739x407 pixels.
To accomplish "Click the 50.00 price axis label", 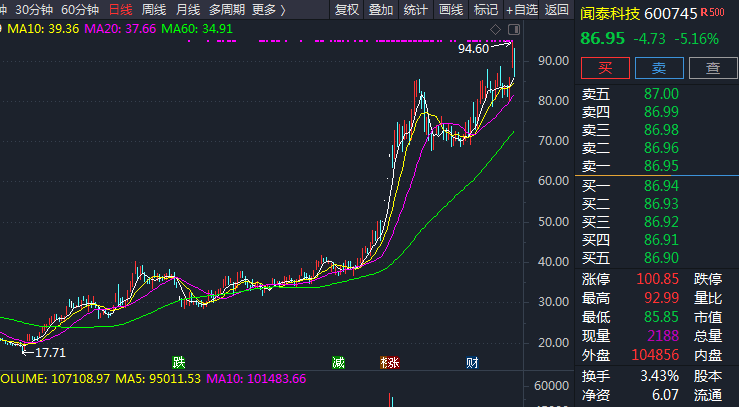I will coord(553,221).
